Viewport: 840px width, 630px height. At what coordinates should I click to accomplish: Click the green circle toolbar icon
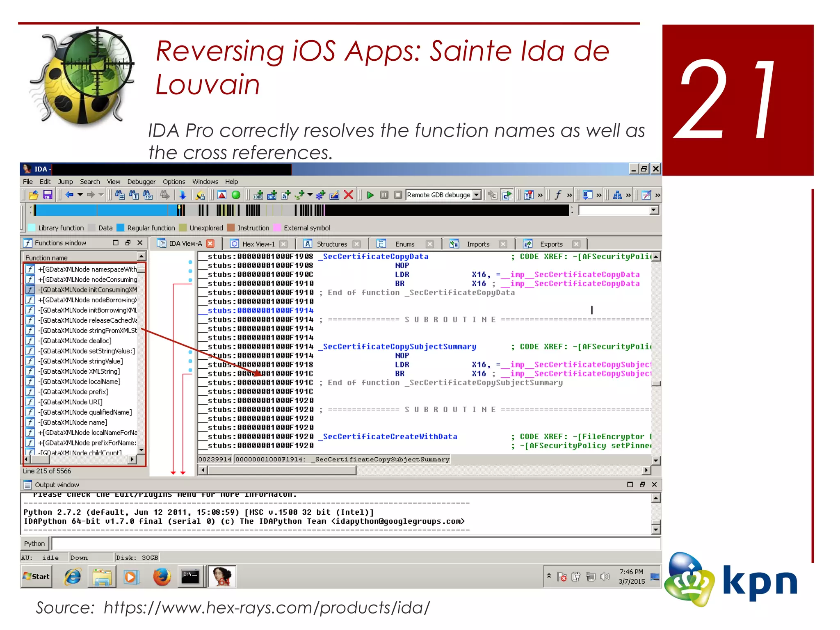point(236,195)
